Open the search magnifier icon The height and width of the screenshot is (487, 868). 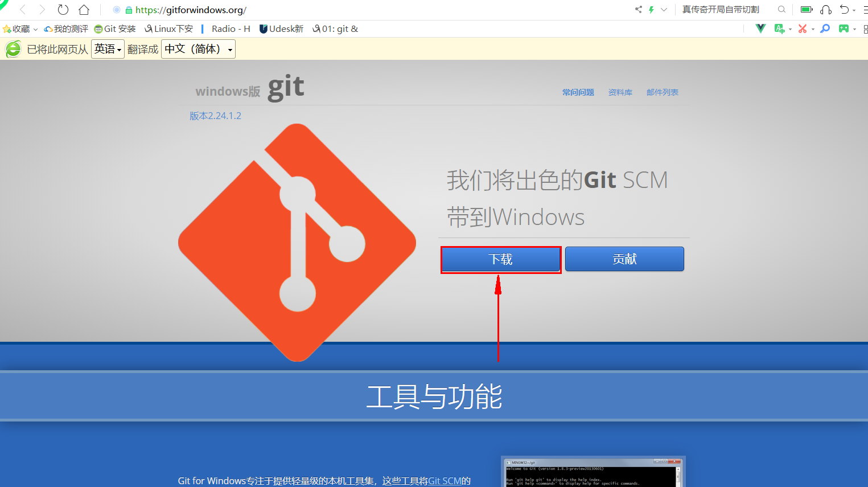coord(781,9)
